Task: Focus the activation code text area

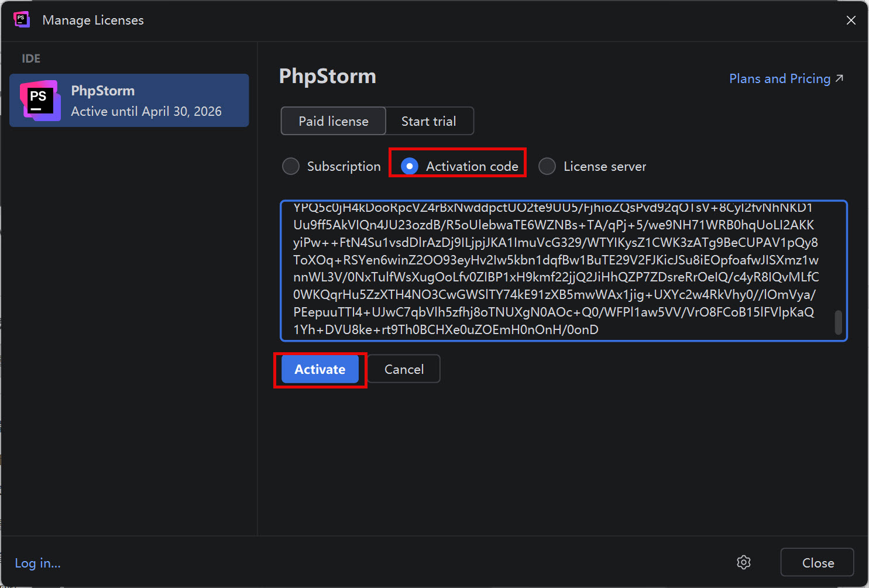Action: pos(556,269)
